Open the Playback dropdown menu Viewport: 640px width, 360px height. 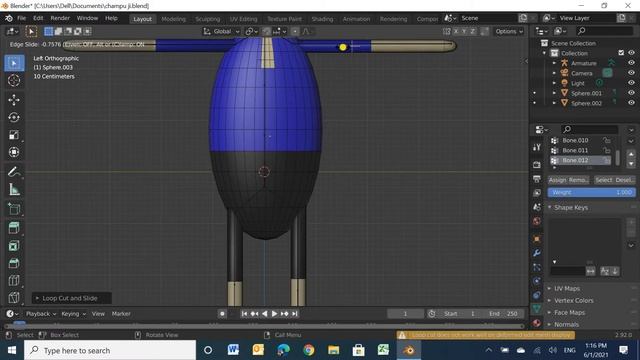coord(41,314)
